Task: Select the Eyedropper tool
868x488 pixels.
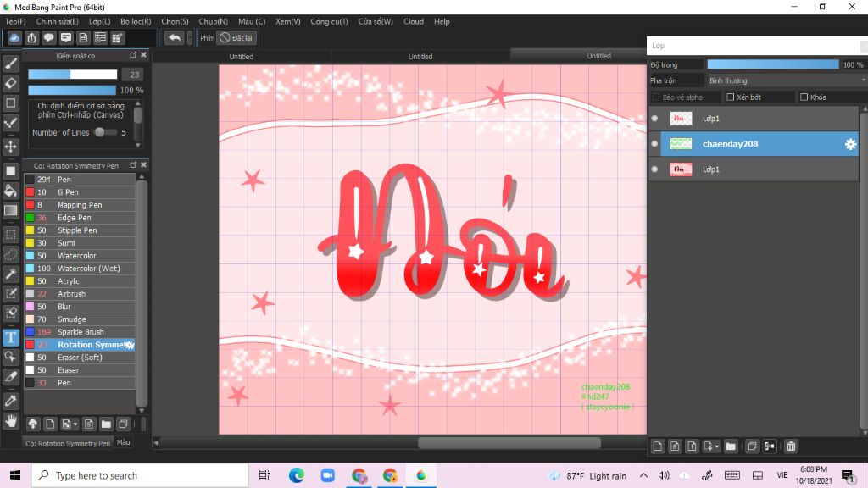Action: point(10,401)
